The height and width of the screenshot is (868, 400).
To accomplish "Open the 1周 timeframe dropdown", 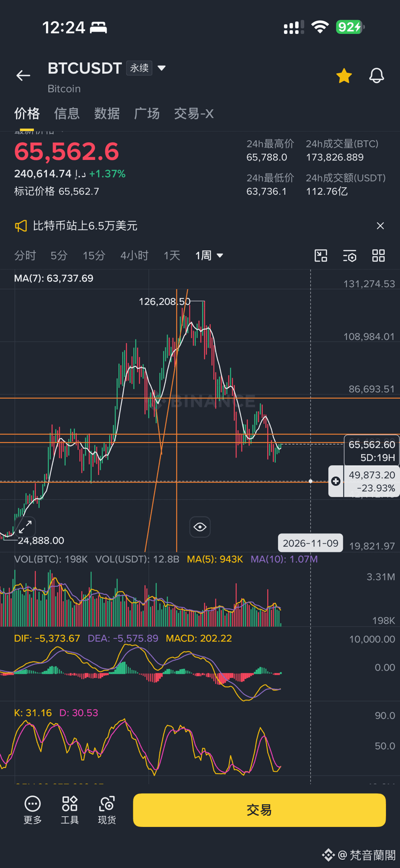I will [x=209, y=255].
